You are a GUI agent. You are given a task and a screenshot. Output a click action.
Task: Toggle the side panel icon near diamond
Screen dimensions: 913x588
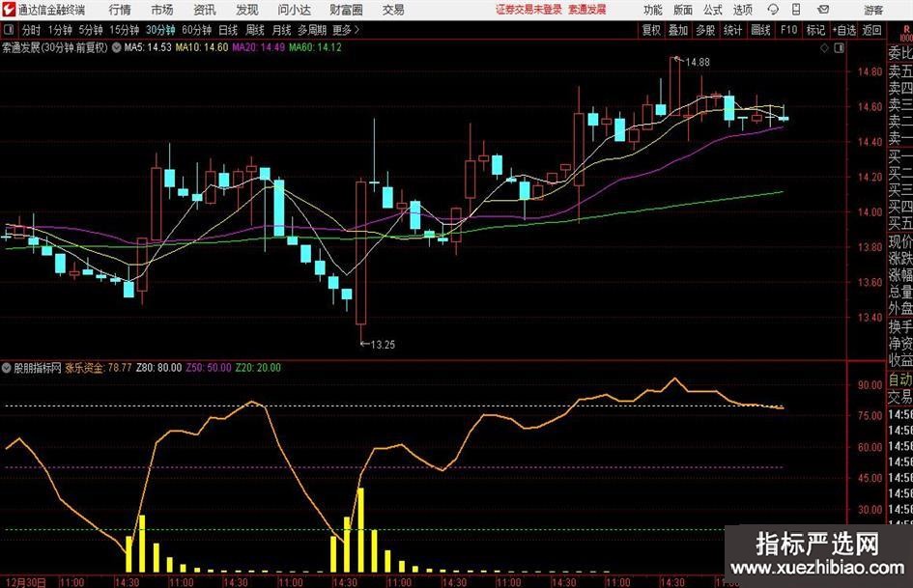tap(839, 48)
